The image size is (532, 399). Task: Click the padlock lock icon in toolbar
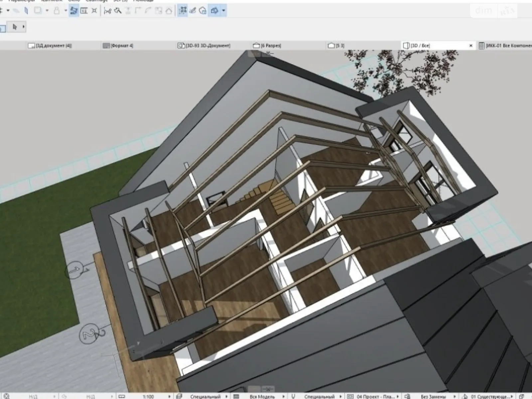tap(57, 11)
